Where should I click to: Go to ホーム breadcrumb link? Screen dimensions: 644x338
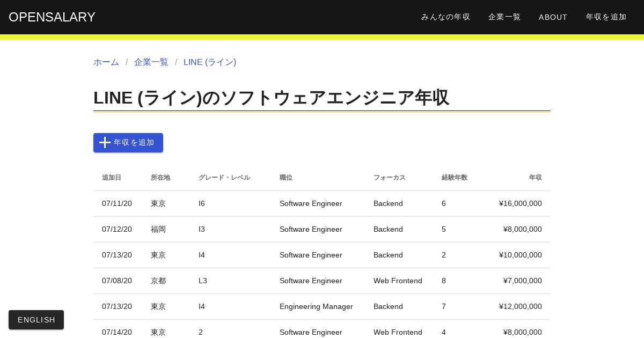(106, 62)
